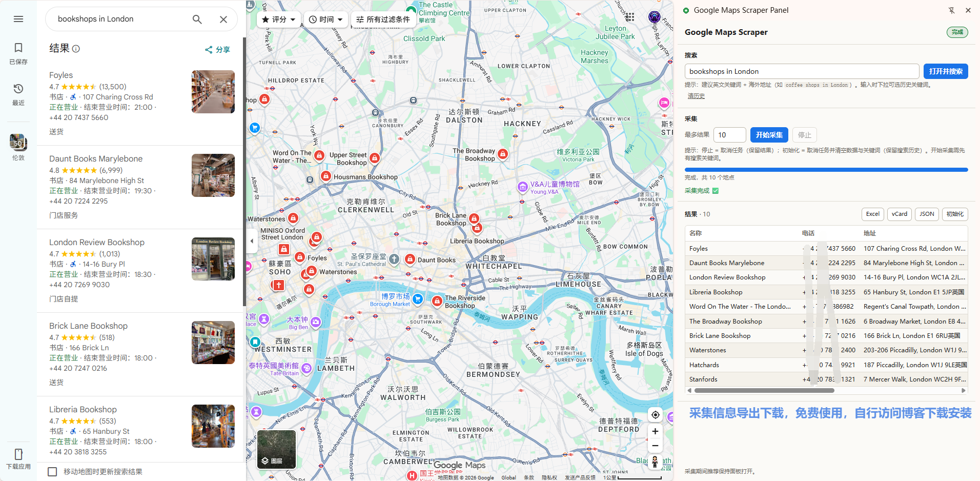The image size is (980, 481).
Task: Click the results table horizontal scrollbar
Action: click(764, 391)
